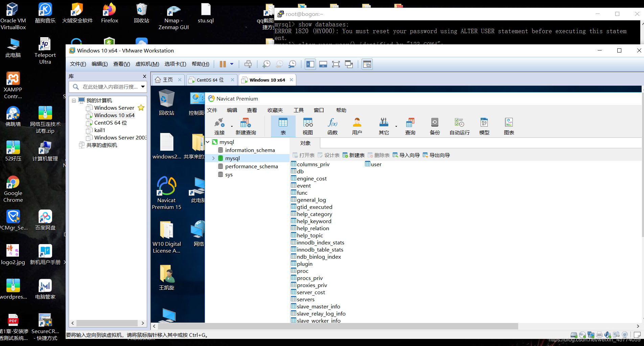Screen dimensions: 644x346
Task: Select kail1 virtual machine
Action: (x=99, y=130)
